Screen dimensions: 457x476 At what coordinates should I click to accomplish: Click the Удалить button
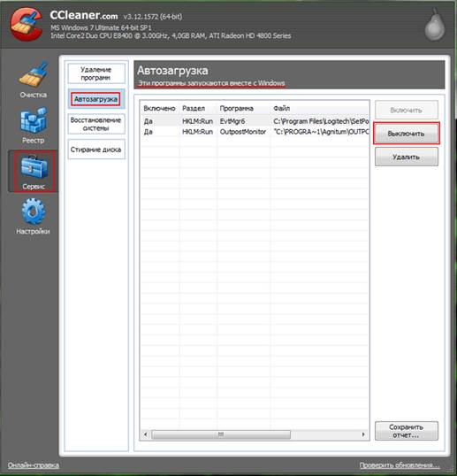pyautogui.click(x=406, y=157)
